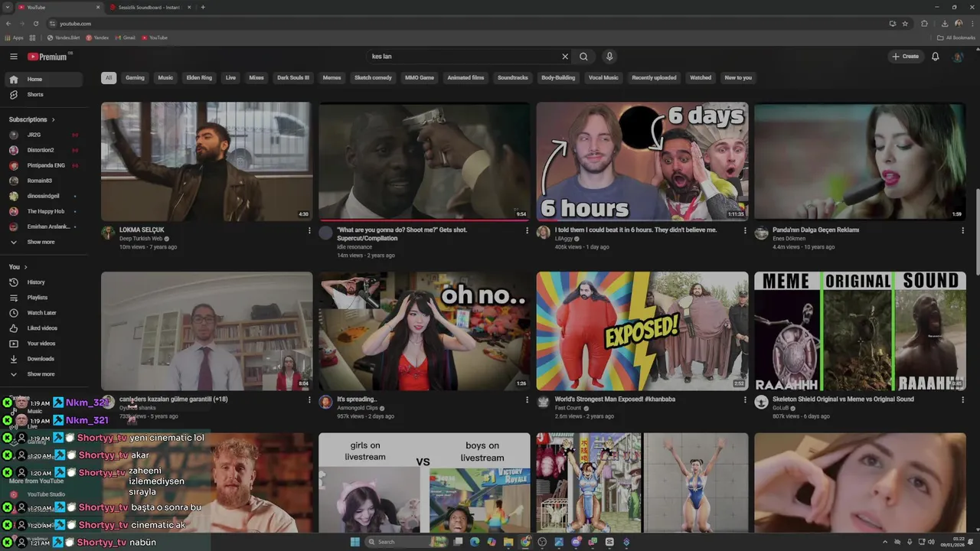Screen dimensions: 980x551
Task: Click the YouTube search input field
Action: point(463,57)
